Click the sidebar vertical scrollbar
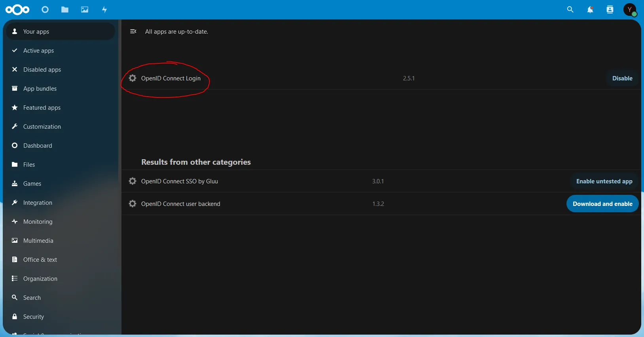The height and width of the screenshot is (337, 644). [x=119, y=101]
